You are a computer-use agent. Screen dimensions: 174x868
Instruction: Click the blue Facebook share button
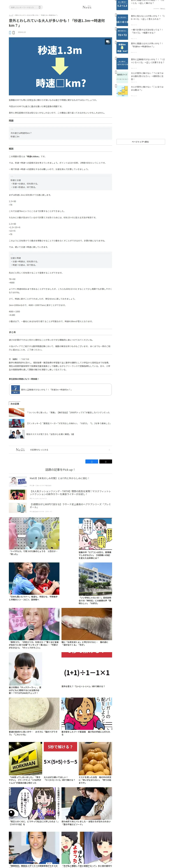click(x=92, y=462)
